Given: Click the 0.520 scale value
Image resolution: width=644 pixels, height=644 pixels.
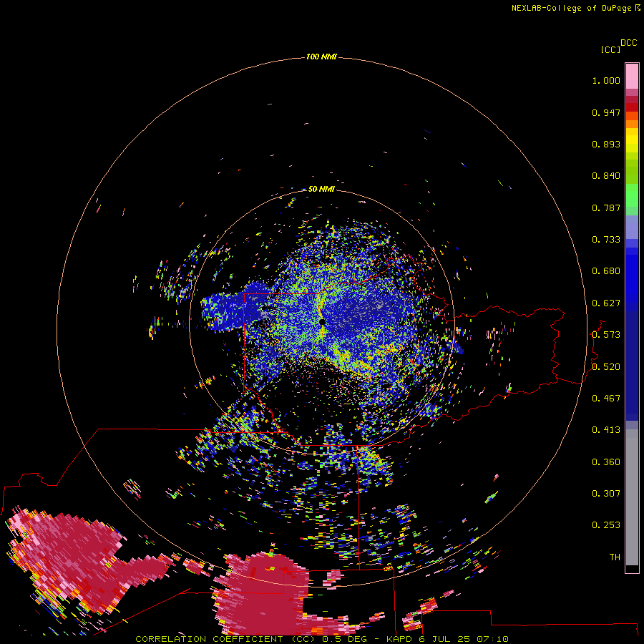Looking at the screenshot, I should pos(606,367).
